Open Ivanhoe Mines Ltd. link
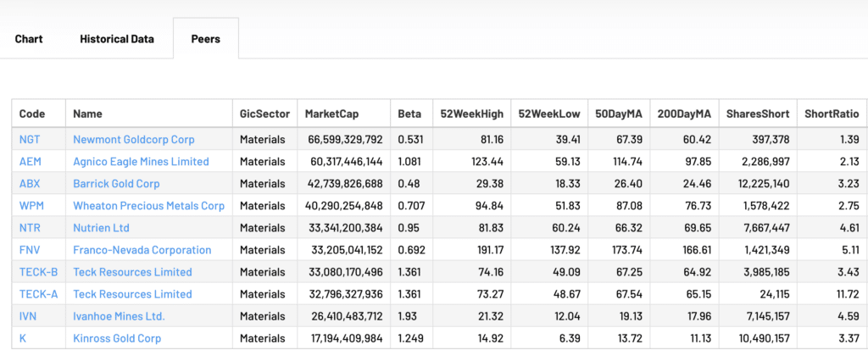The width and height of the screenshot is (868, 350). pyautogui.click(x=119, y=316)
